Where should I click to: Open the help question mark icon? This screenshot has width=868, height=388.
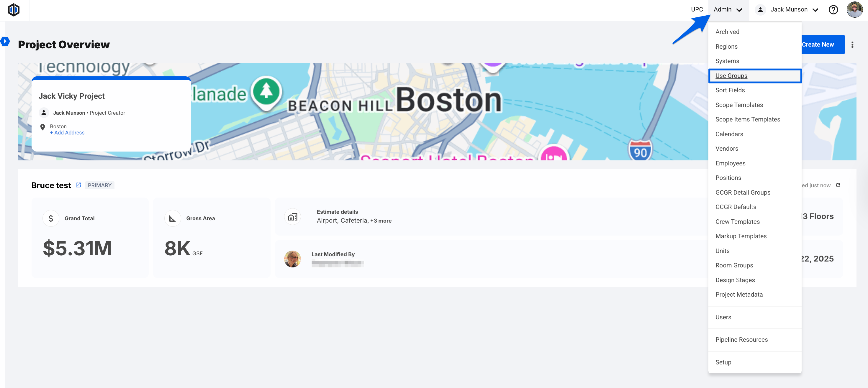833,10
